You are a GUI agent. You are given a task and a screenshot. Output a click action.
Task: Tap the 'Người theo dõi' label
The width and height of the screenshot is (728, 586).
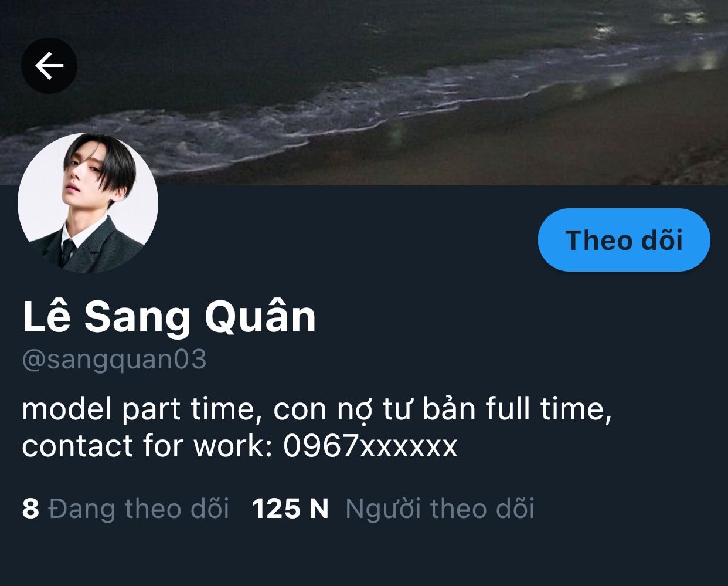tap(440, 509)
